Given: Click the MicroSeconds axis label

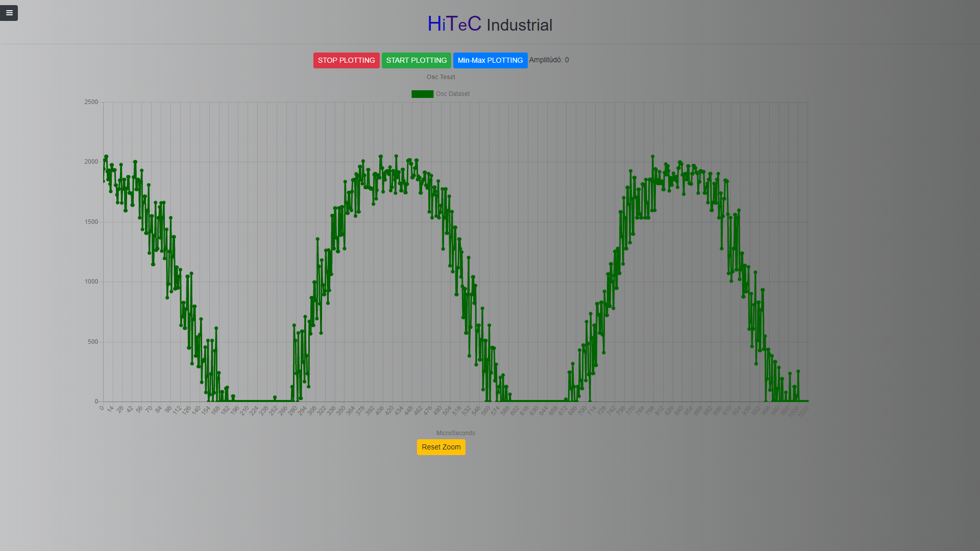Looking at the screenshot, I should [455, 433].
